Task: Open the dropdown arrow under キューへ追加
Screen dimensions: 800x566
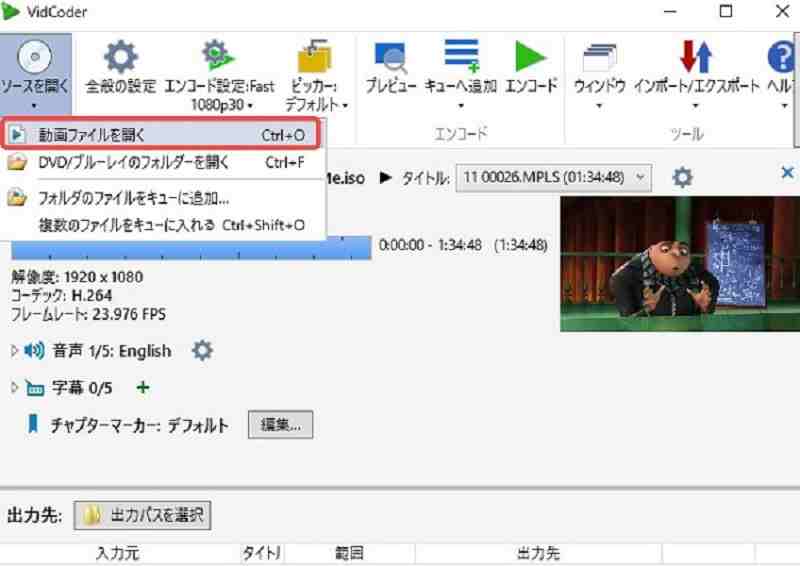Action: [x=461, y=106]
